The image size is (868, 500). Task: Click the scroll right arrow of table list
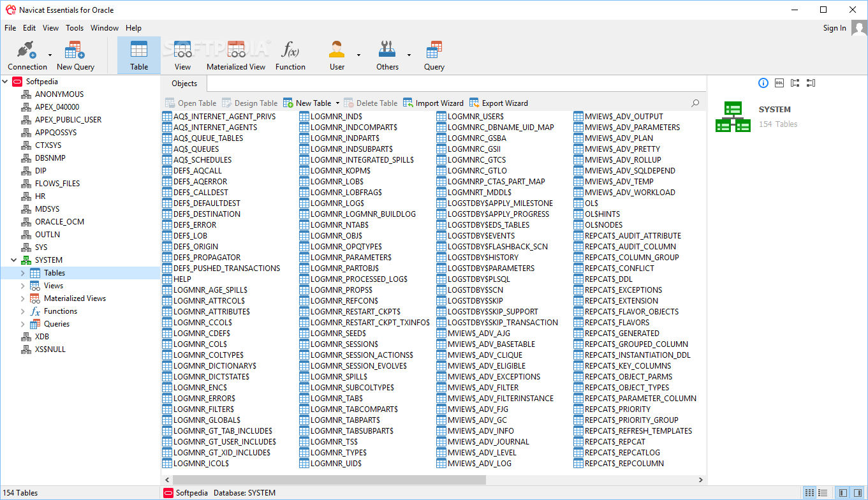click(x=700, y=480)
